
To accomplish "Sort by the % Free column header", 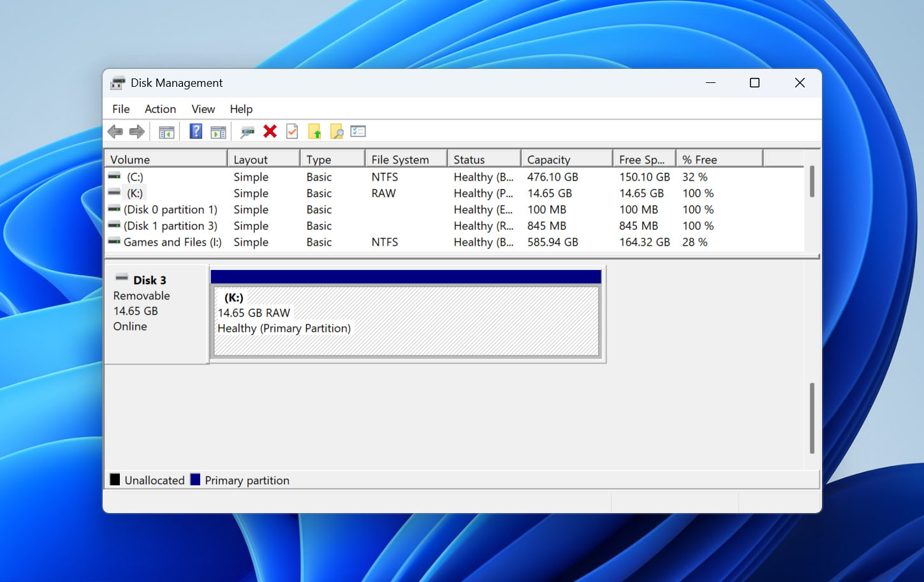I will [x=719, y=159].
